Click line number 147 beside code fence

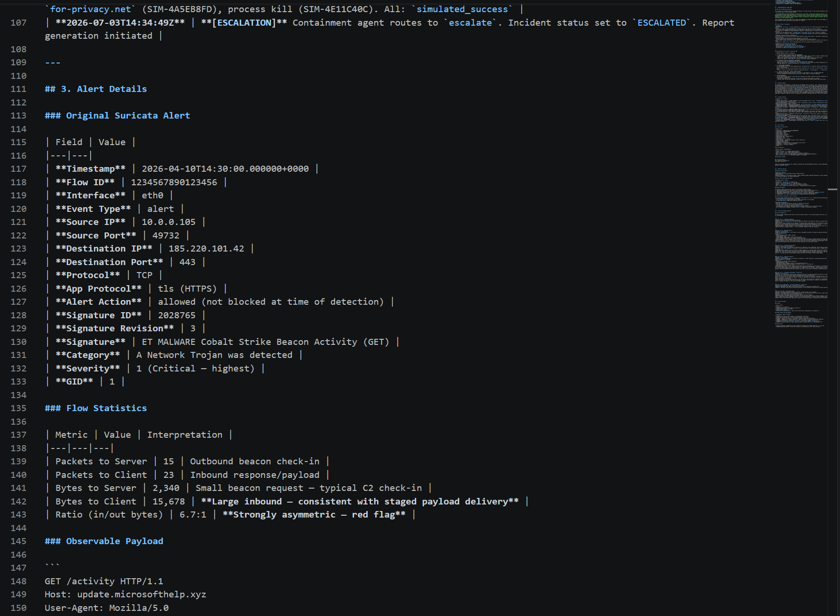[x=18, y=568]
